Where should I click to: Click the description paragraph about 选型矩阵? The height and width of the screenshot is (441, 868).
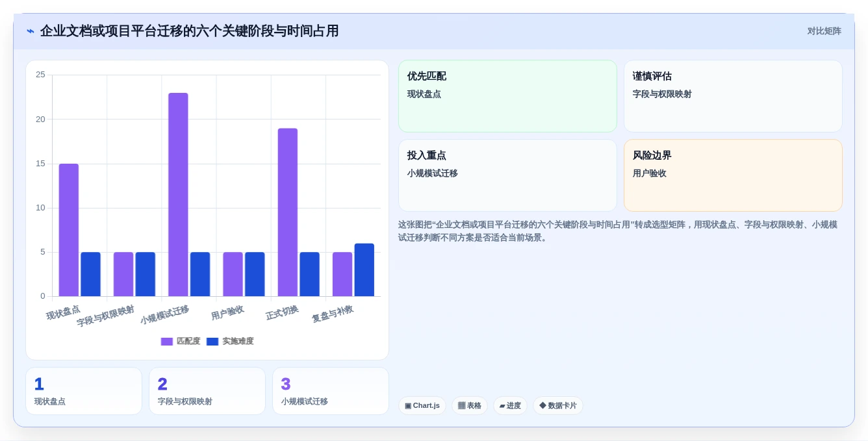coord(618,231)
